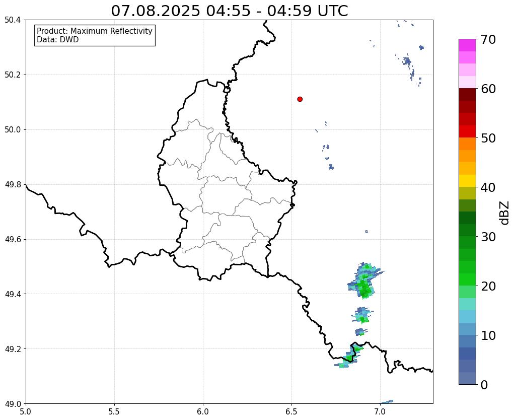Pick the grayish-blue bottom band of the colorbar
This screenshot has width=515, height=420.
coord(467,378)
